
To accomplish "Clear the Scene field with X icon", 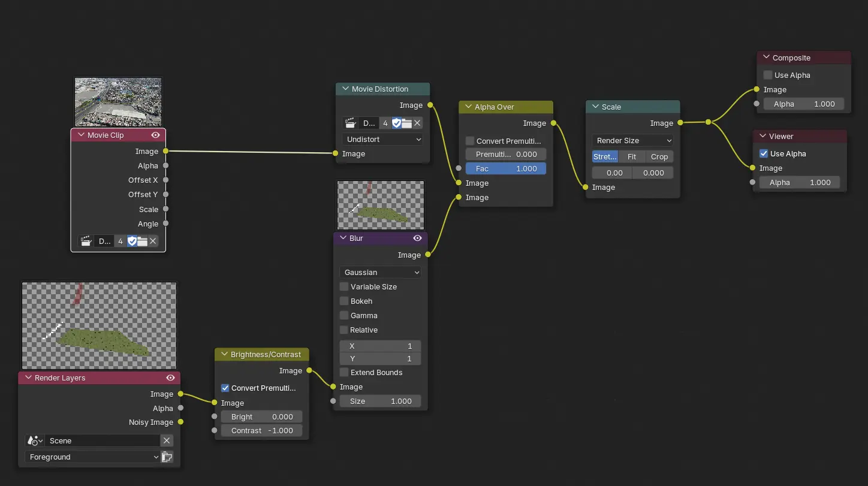I will [167, 440].
